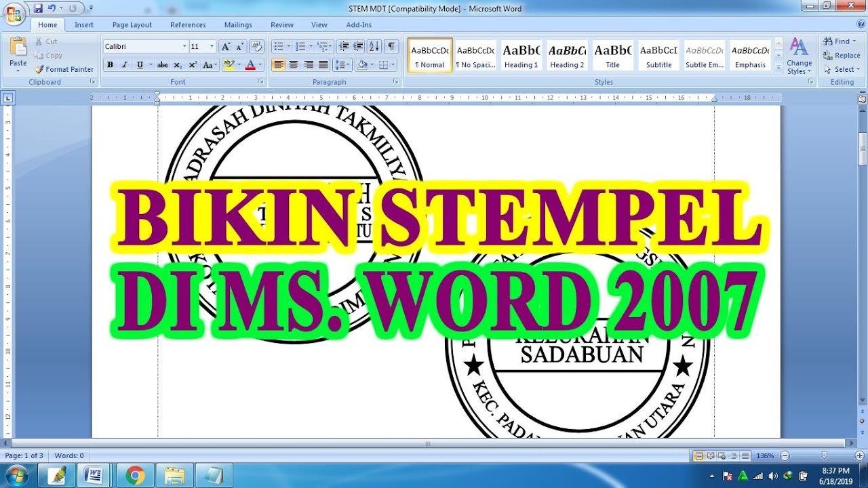This screenshot has height=488, width=868.
Task: Click the Replace button in Editing group
Action: (x=842, y=56)
